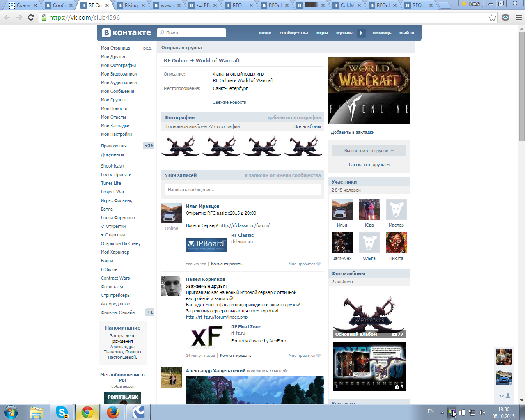Click the Написать сообщение input field
Image resolution: width=525 pixels, height=420 pixels.
click(x=243, y=189)
